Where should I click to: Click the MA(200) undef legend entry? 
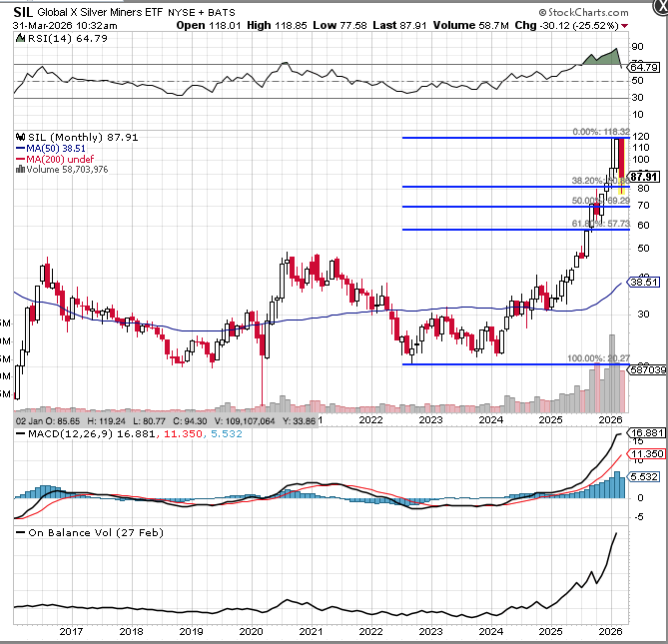point(55,160)
